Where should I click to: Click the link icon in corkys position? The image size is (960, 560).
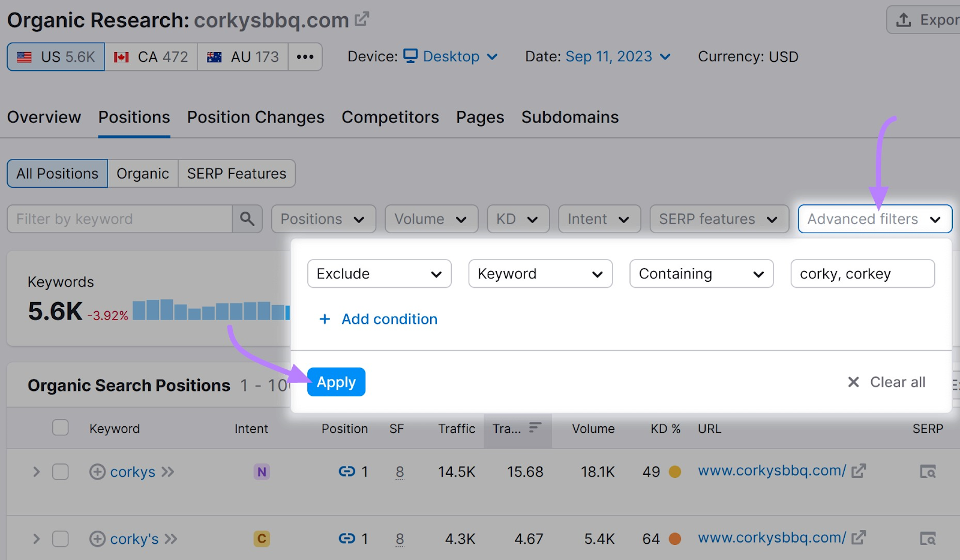pyautogui.click(x=347, y=471)
